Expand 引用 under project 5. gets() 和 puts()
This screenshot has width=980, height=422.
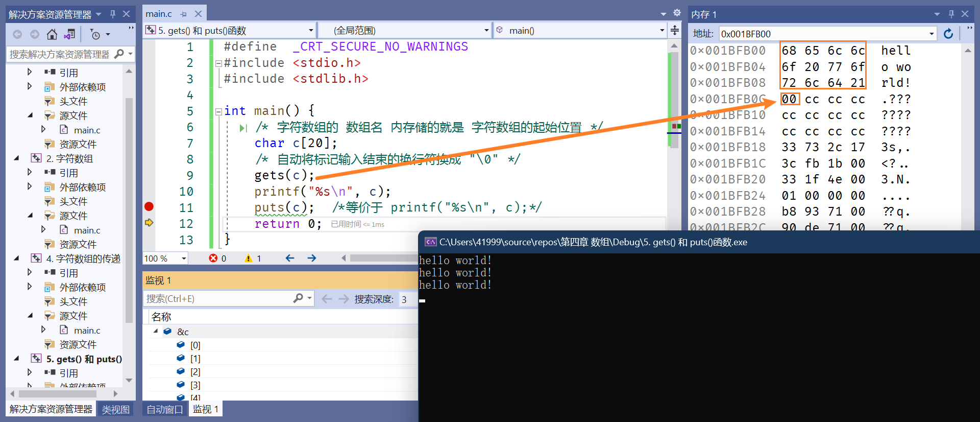30,372
